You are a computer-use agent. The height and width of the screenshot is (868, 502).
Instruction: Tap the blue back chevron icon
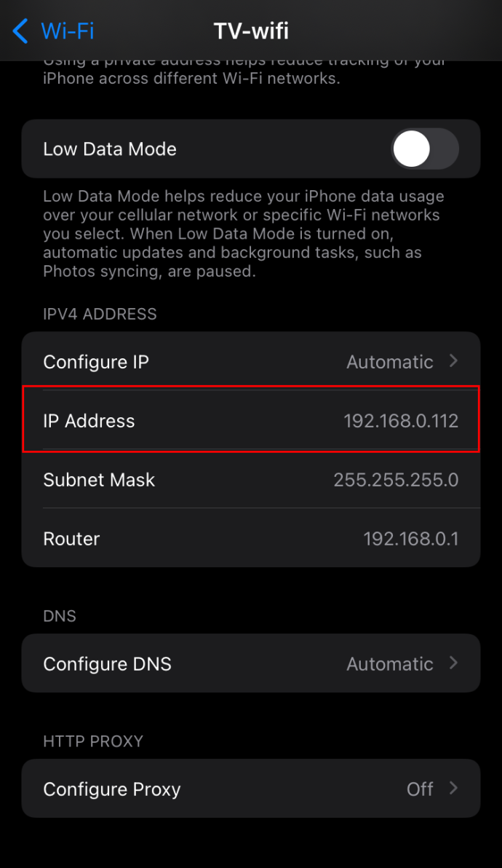[x=20, y=31]
